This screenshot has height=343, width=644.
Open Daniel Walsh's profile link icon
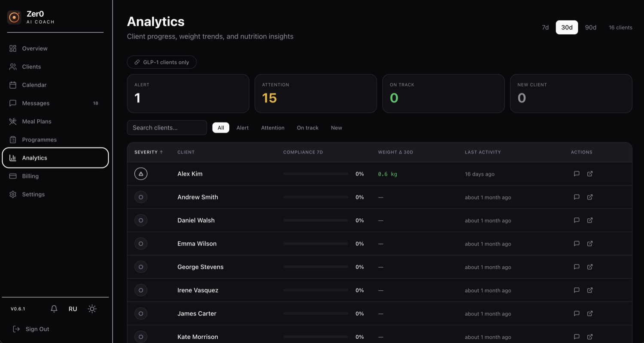click(x=590, y=220)
